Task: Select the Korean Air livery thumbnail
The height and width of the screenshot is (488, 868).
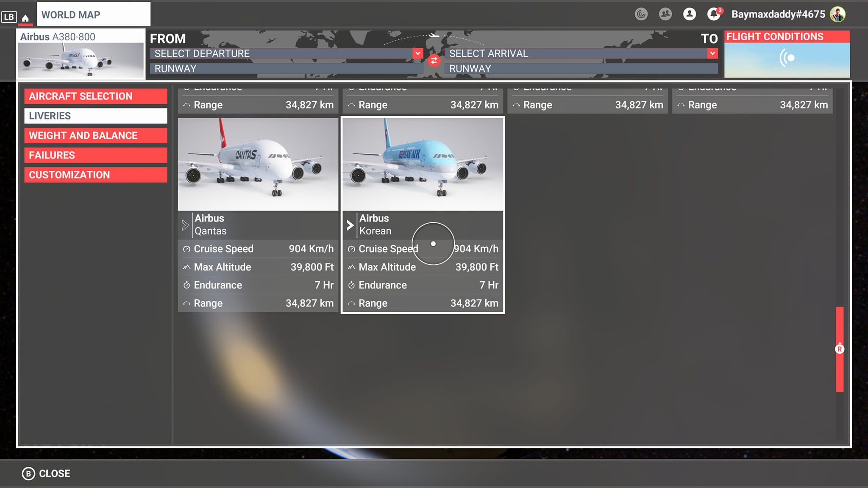Action: tap(423, 164)
